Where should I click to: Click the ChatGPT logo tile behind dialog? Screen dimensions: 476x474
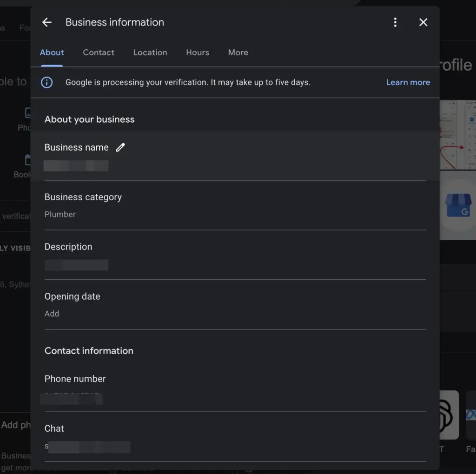click(x=450, y=415)
